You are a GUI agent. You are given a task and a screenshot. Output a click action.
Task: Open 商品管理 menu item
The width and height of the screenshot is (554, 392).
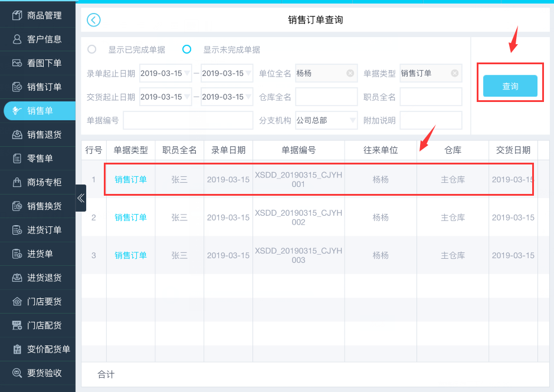point(37,15)
